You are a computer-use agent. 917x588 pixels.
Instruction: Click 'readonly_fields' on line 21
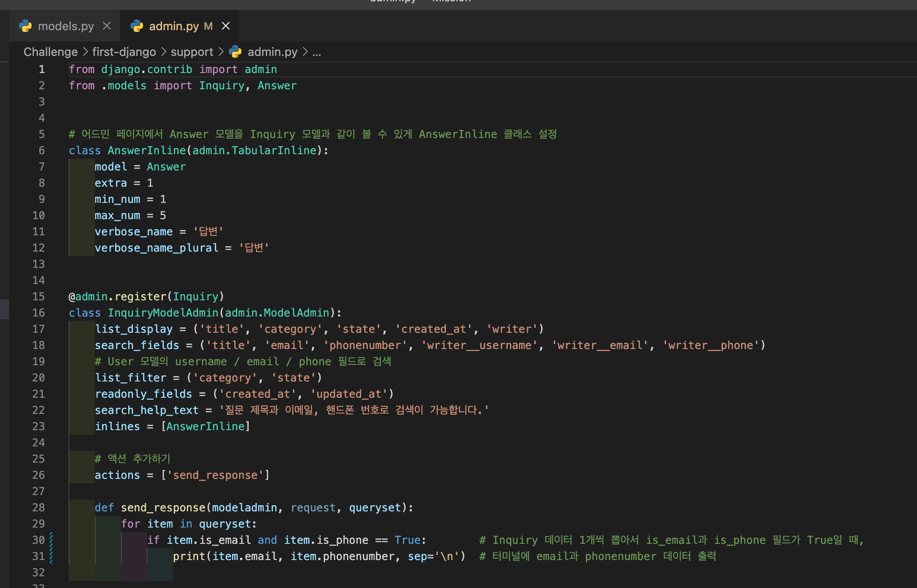tap(144, 394)
